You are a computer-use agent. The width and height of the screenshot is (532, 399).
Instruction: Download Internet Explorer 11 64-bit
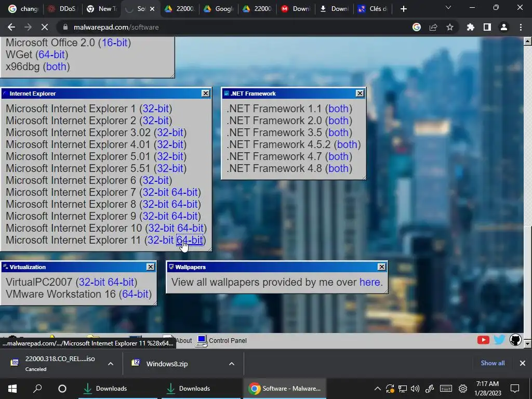click(x=190, y=240)
